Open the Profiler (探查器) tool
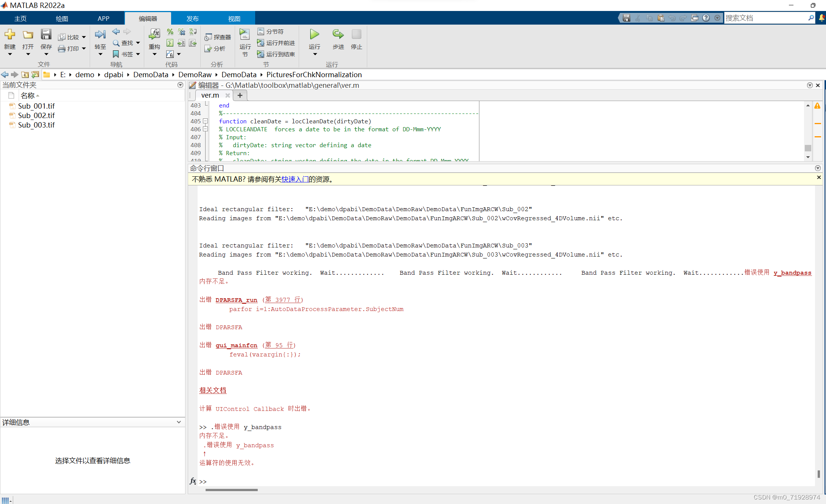 tap(218, 37)
